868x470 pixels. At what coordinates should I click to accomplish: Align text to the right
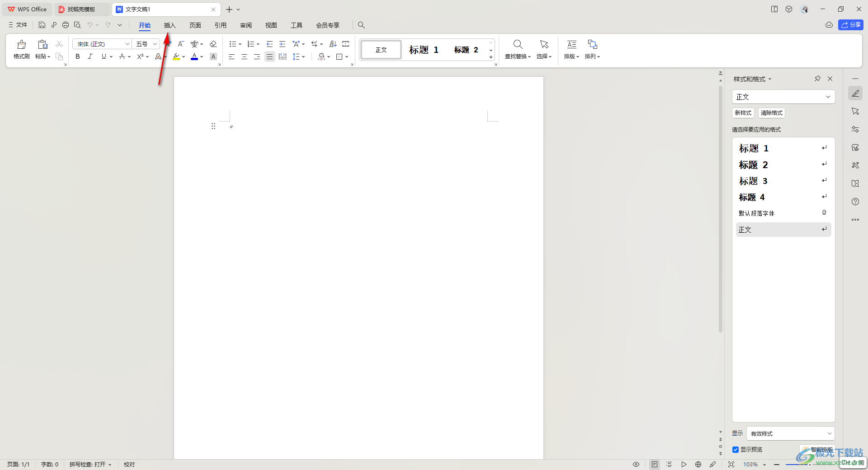pos(257,56)
